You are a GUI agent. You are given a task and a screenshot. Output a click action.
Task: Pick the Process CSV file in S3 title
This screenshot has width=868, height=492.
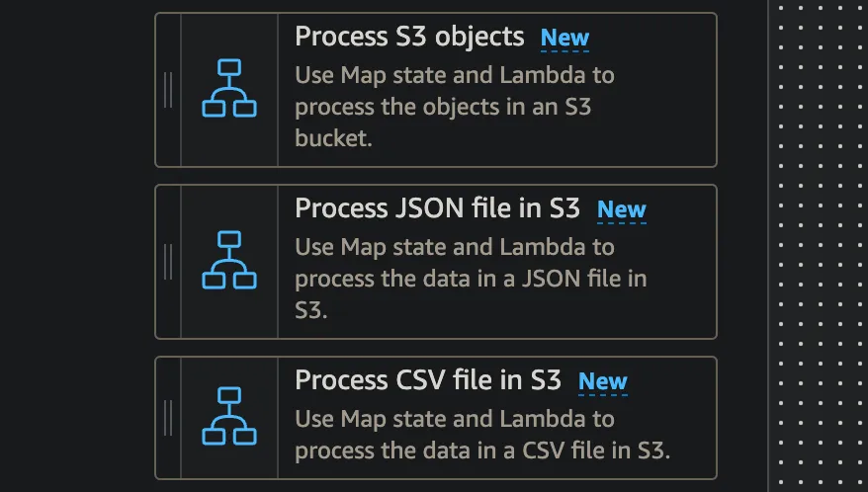[428, 381]
